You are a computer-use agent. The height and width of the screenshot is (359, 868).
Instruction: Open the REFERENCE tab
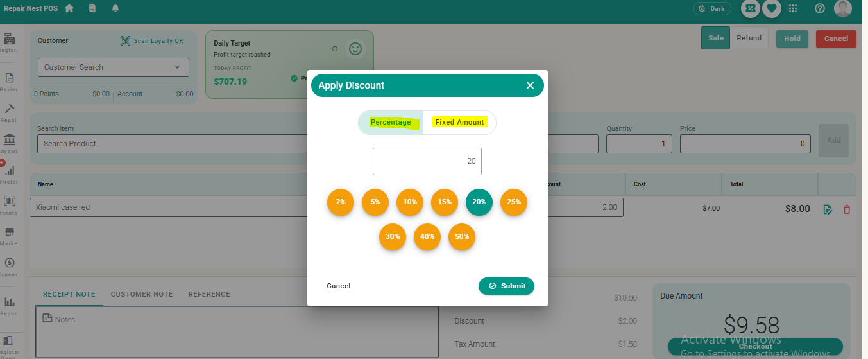pyautogui.click(x=209, y=294)
